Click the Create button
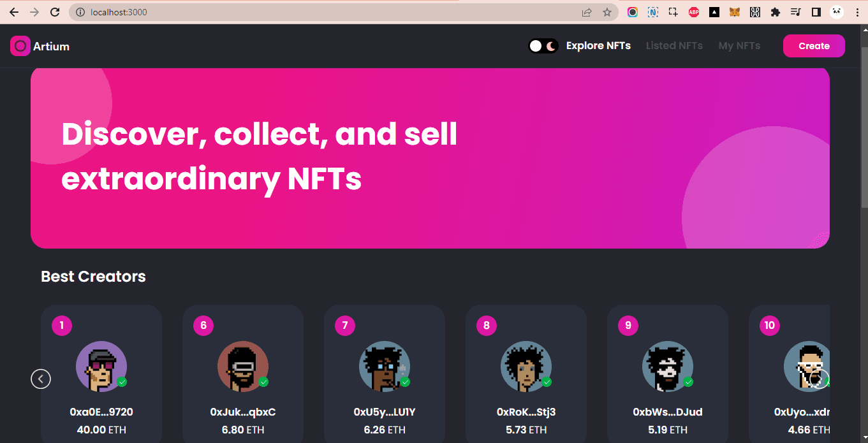The image size is (868, 443). [x=814, y=46]
